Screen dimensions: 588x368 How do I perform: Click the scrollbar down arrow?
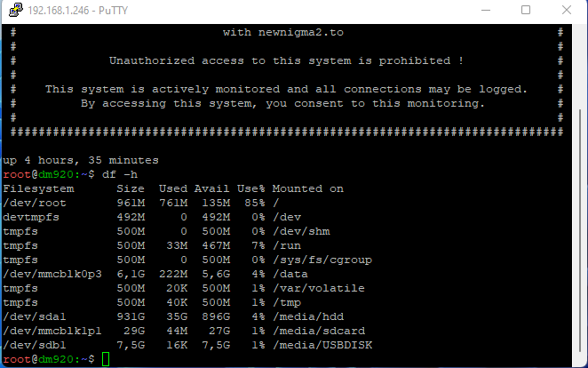(x=579, y=360)
